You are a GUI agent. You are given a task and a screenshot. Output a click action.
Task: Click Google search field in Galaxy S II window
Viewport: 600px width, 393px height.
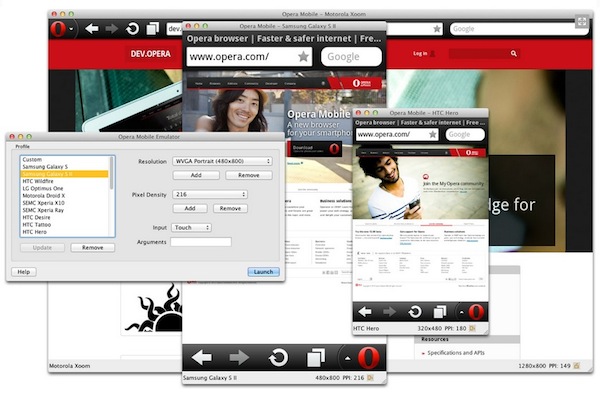pyautogui.click(x=351, y=57)
